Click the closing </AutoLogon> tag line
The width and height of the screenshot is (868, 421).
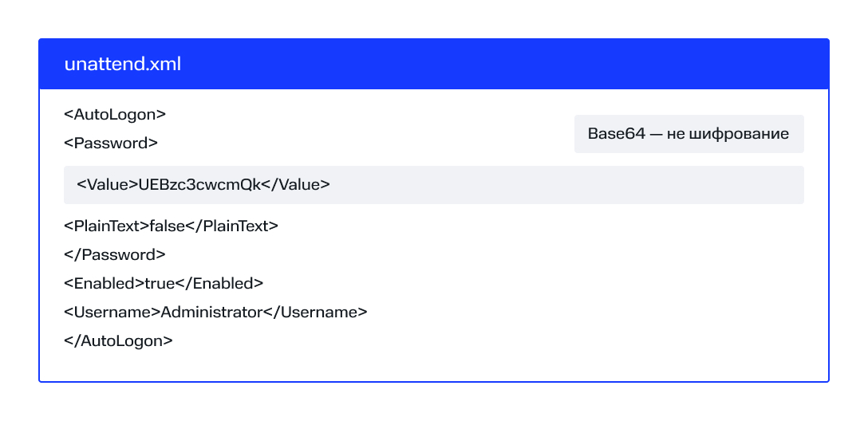tap(118, 341)
